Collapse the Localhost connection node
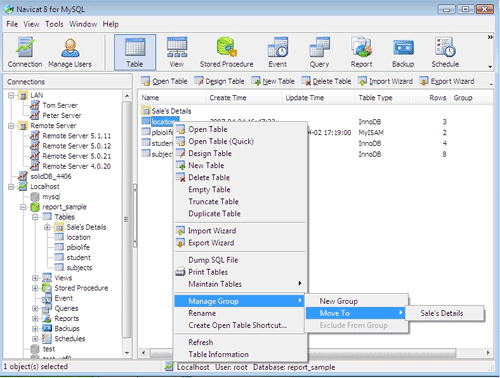The image size is (500, 378). point(11,187)
